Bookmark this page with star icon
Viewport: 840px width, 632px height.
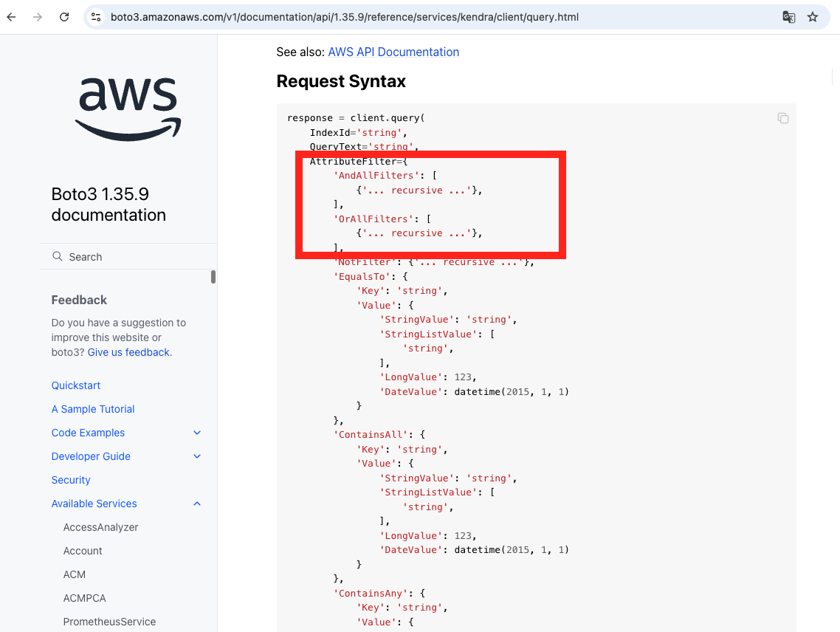point(813,17)
